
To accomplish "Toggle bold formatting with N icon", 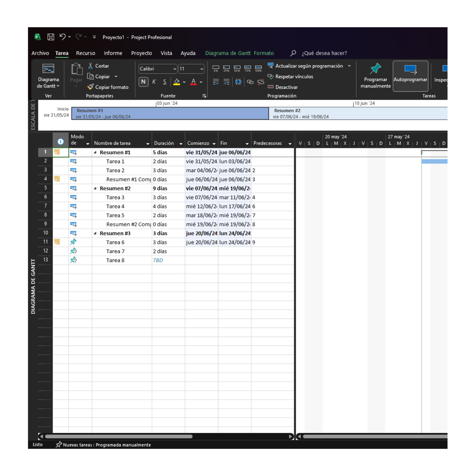I will 143,82.
